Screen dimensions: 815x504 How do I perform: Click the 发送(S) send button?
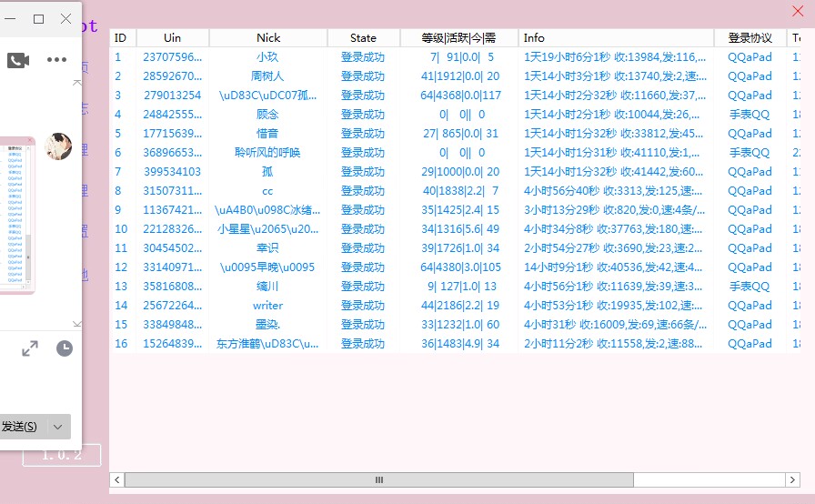(x=20, y=427)
